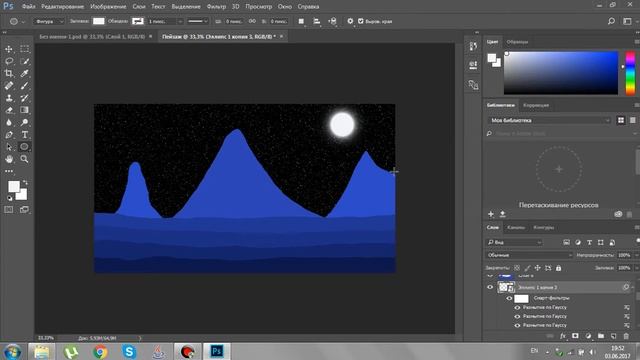
Task: Select the Hand tool
Action: tap(9, 159)
